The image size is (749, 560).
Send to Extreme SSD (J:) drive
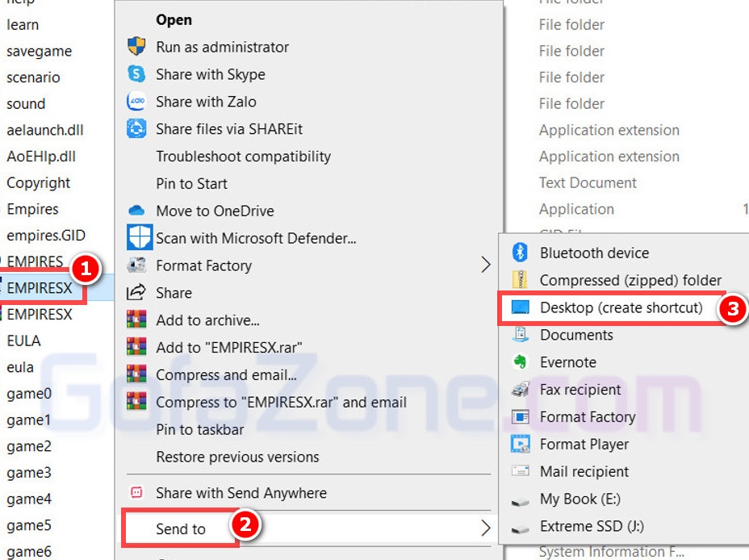click(x=592, y=526)
